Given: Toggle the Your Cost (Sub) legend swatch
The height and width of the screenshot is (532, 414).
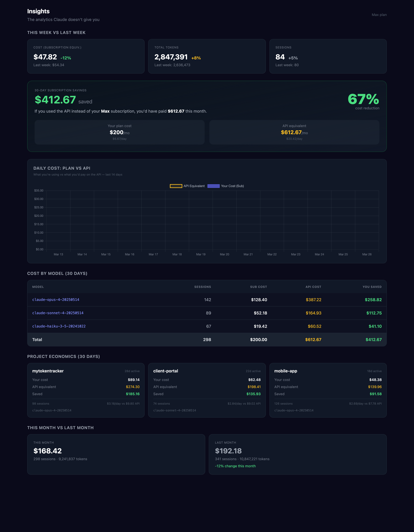Looking at the screenshot, I should 214,186.
